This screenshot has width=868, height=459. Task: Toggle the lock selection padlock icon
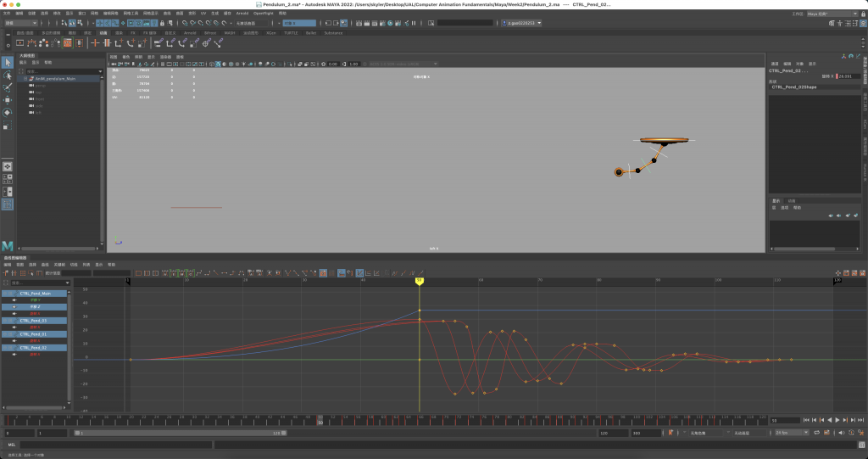click(162, 23)
